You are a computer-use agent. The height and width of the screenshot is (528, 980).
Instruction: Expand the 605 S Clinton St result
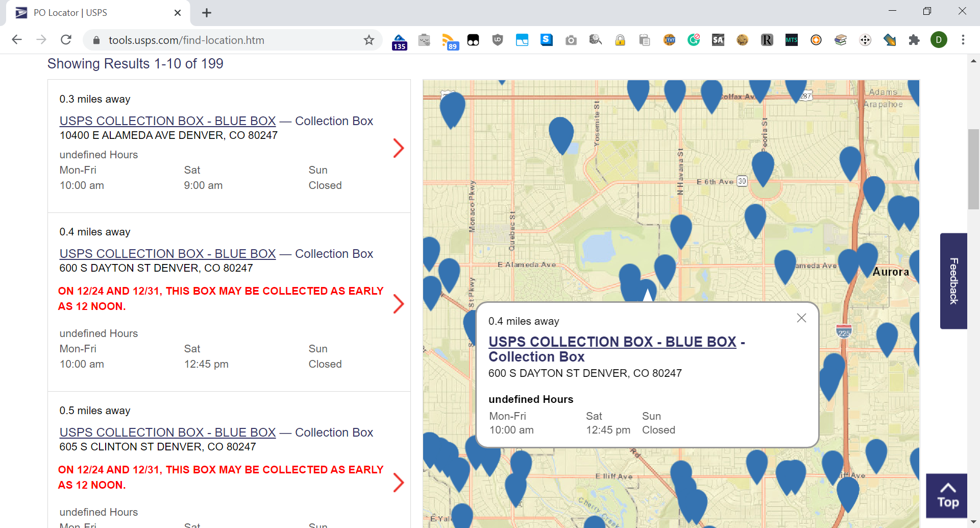(399, 483)
